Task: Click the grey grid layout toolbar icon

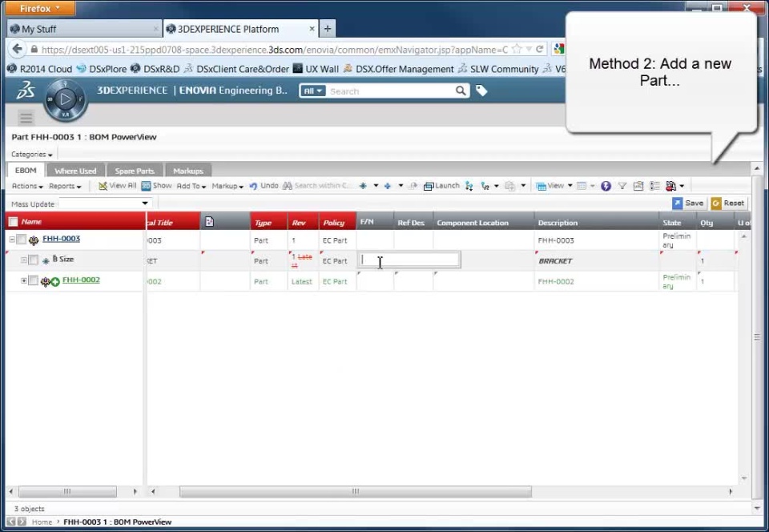Action: pos(582,186)
